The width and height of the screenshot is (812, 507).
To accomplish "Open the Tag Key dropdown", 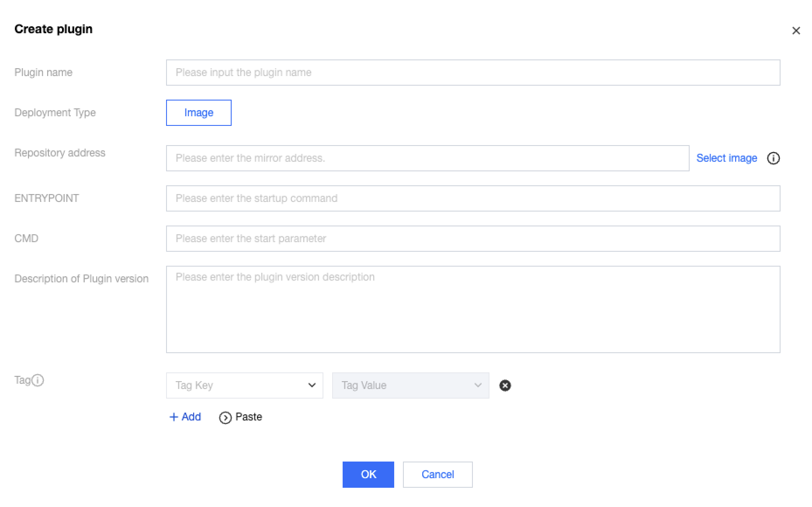I will tap(238, 385).
